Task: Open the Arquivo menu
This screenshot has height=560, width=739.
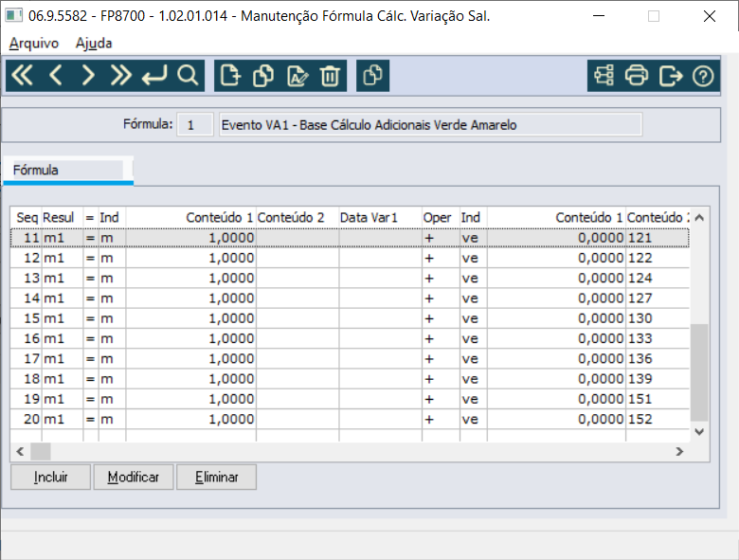Action: click(x=34, y=44)
